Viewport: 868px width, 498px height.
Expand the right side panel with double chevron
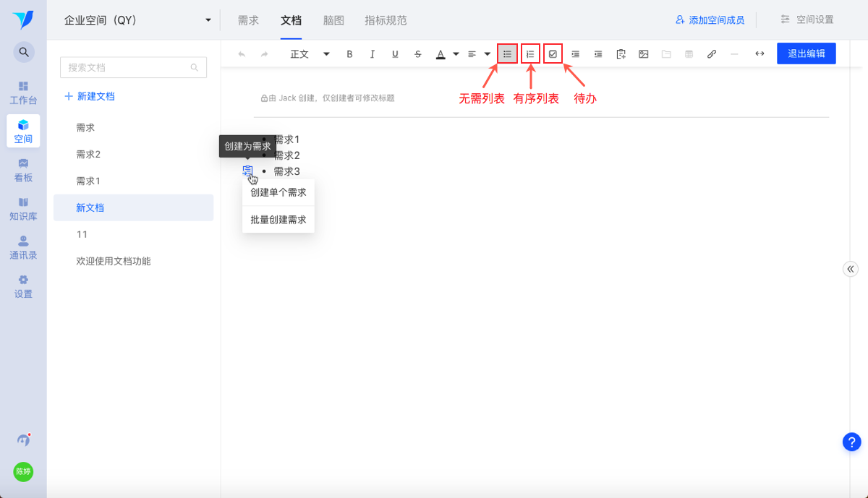pos(851,269)
